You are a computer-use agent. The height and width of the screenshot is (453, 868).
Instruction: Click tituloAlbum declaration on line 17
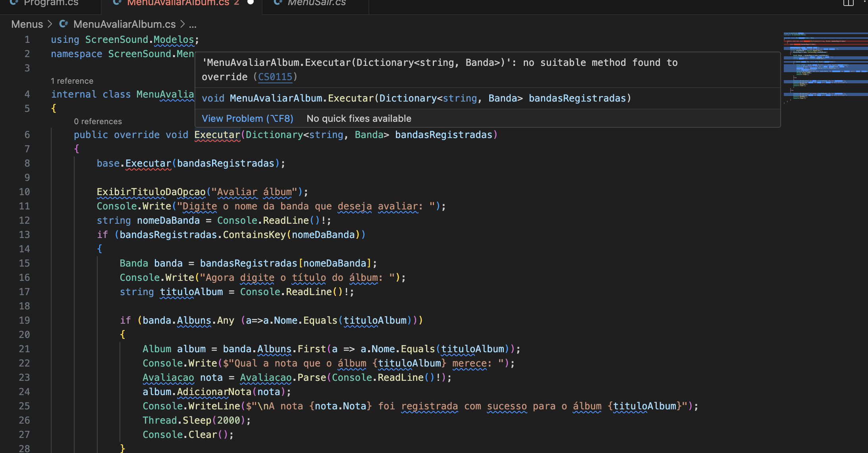click(191, 292)
